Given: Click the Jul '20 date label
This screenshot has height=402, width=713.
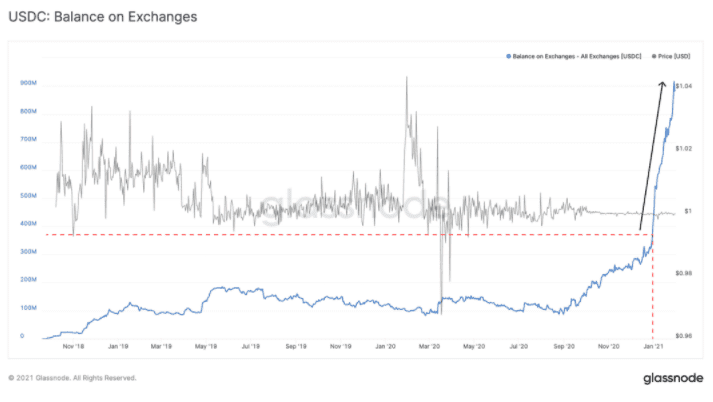Looking at the screenshot, I should (x=518, y=347).
